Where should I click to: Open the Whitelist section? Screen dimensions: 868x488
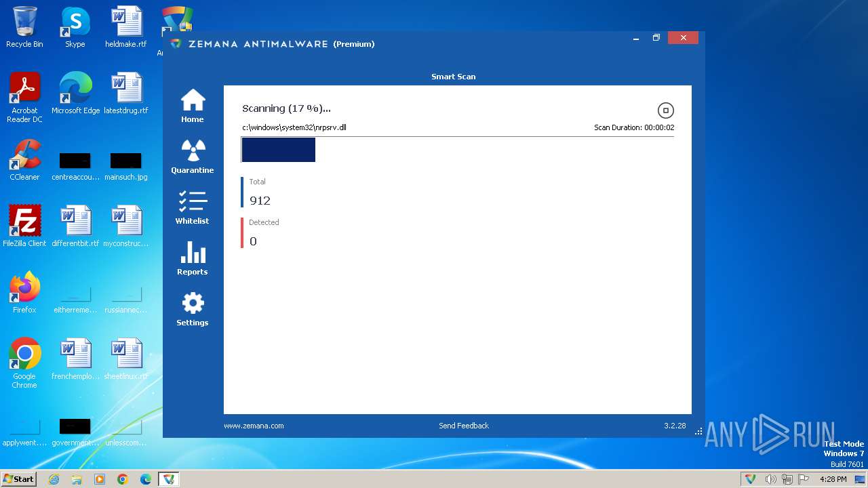coord(193,207)
